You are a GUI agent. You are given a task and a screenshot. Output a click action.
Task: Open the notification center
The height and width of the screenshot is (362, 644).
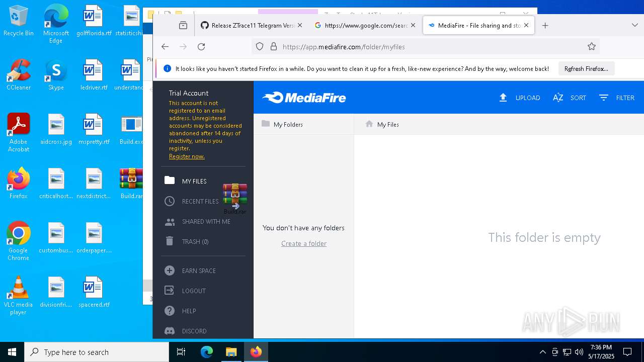(627, 352)
